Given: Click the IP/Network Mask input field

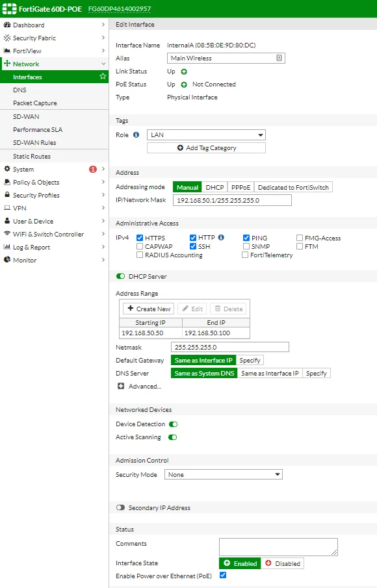Looking at the screenshot, I should click(x=232, y=200).
